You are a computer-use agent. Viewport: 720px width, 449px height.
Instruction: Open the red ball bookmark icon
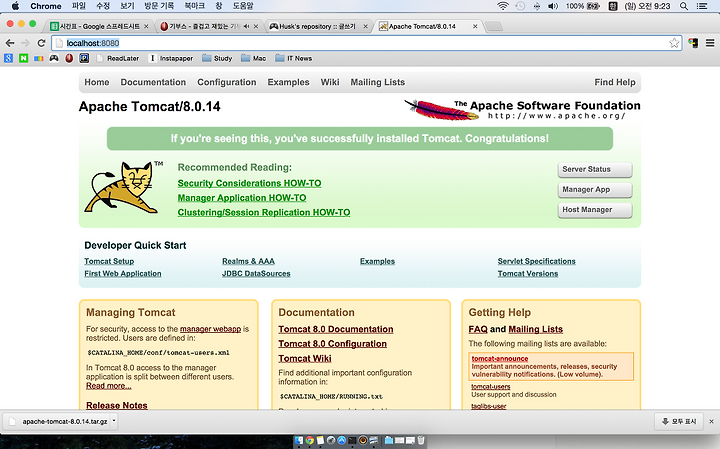[x=69, y=58]
